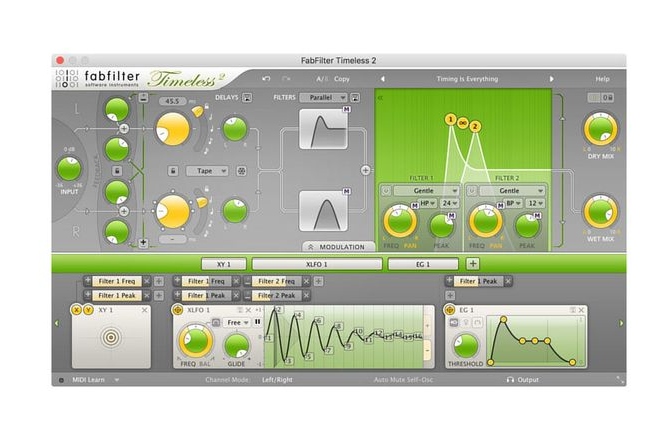Viewport: 672px width, 440px height.
Task: Click the Left/Right channel mode option
Action: click(277, 380)
